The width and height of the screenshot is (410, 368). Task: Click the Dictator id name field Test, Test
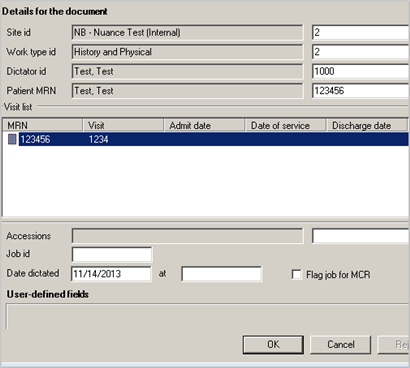tap(187, 71)
